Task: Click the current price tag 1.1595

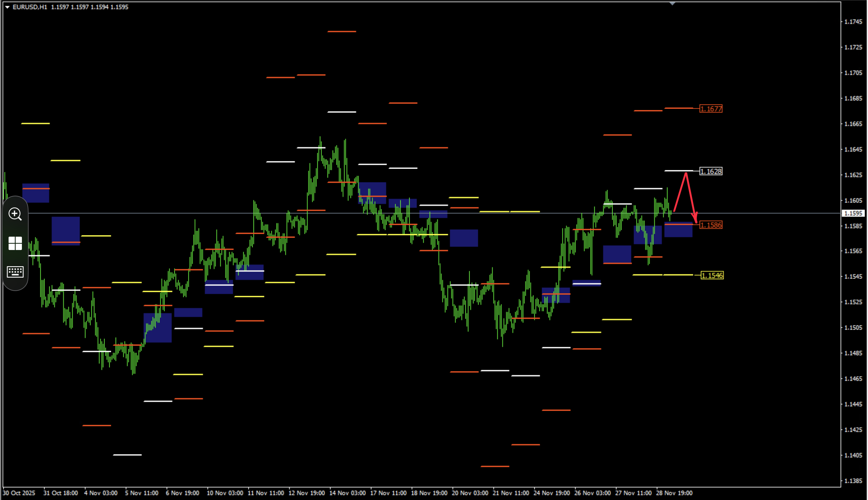Action: click(853, 213)
